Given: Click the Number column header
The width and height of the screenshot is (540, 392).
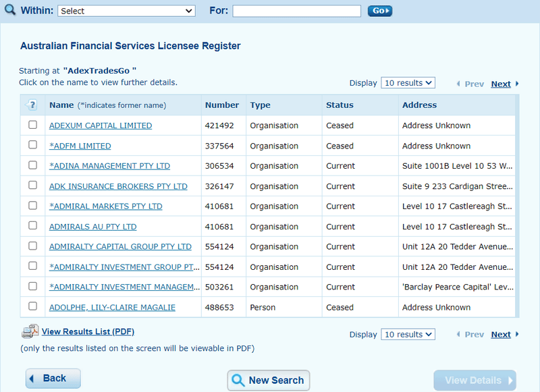Looking at the screenshot, I should tap(222, 105).
